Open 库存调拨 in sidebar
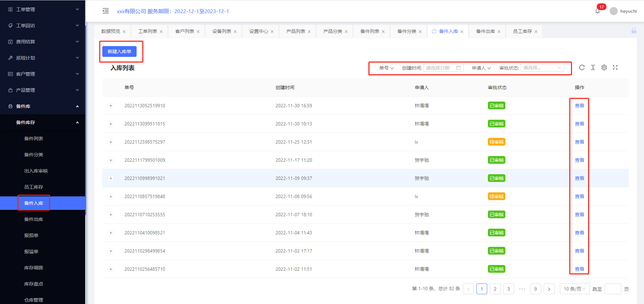The width and height of the screenshot is (644, 304). pos(43,268)
